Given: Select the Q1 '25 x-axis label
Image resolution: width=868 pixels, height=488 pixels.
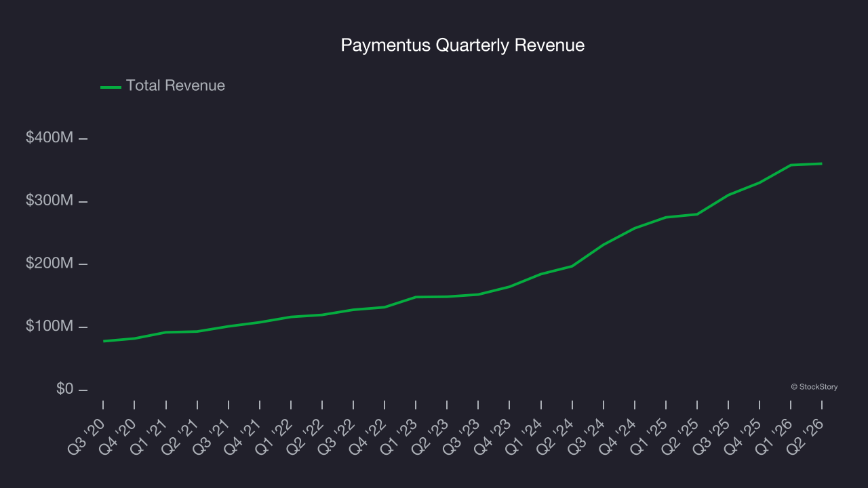Looking at the screenshot, I should [x=648, y=435].
